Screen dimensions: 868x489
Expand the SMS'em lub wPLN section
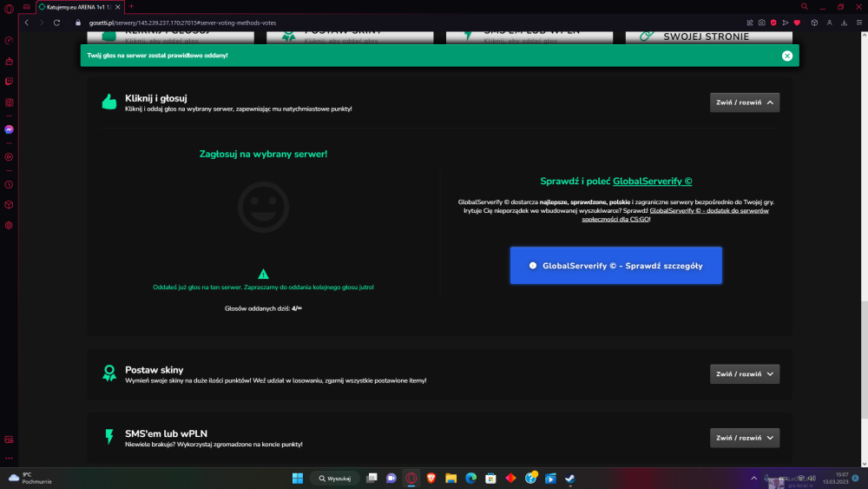[745, 438]
